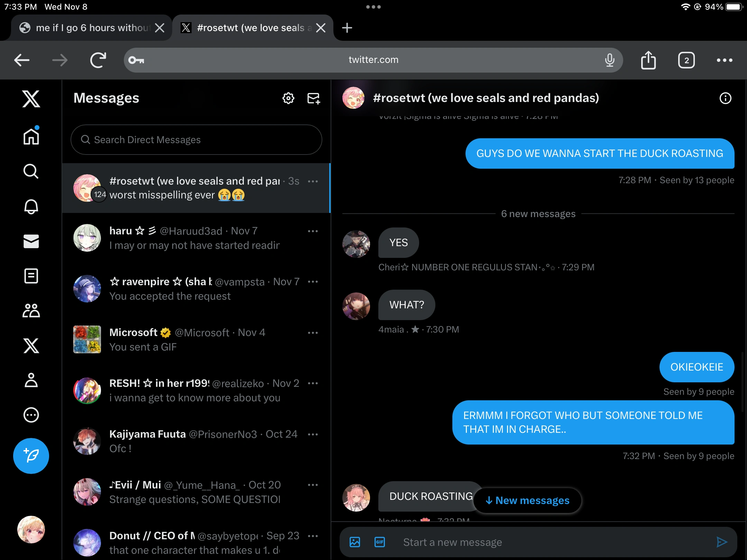Open conversation info icon
The image size is (747, 560).
coord(725,98)
